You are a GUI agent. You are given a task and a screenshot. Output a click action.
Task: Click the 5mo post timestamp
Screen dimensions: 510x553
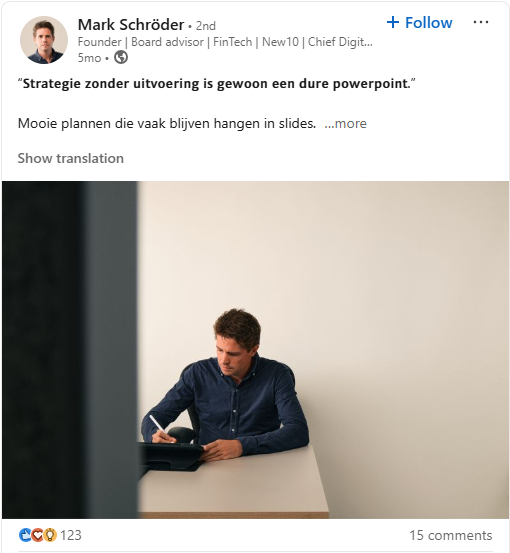[x=89, y=58]
